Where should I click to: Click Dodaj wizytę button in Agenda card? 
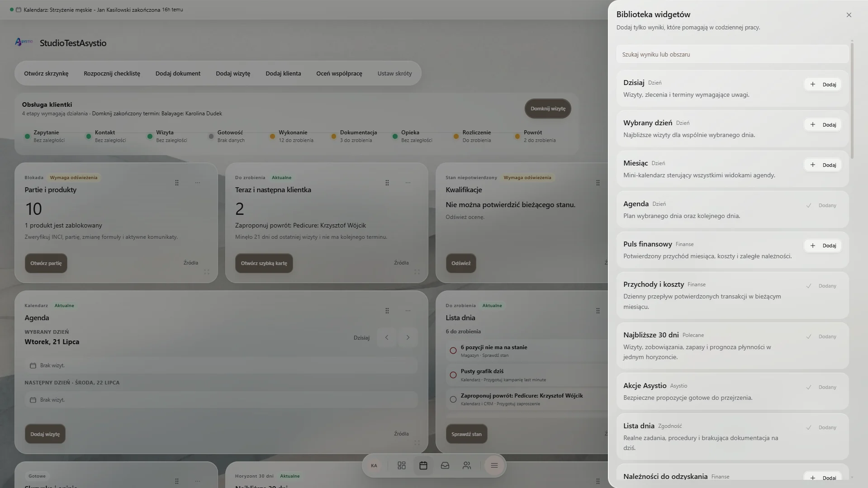point(45,434)
